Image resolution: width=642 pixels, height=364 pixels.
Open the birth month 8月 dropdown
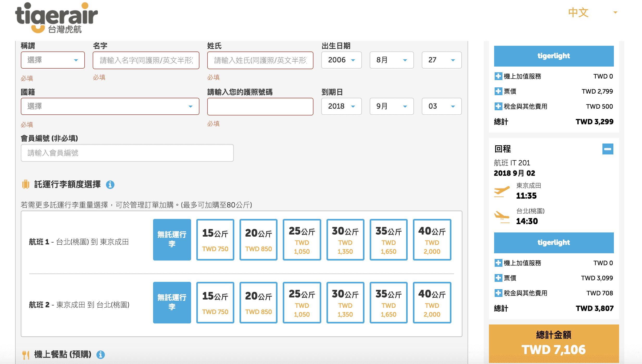pos(392,60)
